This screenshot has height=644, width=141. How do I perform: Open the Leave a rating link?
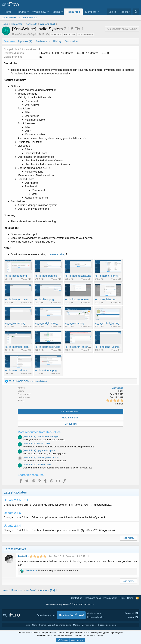point(57,254)
